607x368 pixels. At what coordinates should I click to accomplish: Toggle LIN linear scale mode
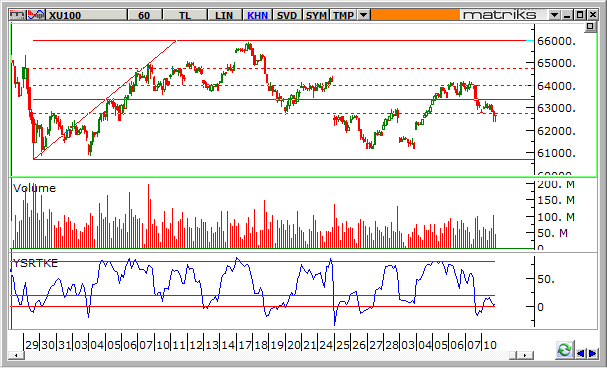click(224, 15)
